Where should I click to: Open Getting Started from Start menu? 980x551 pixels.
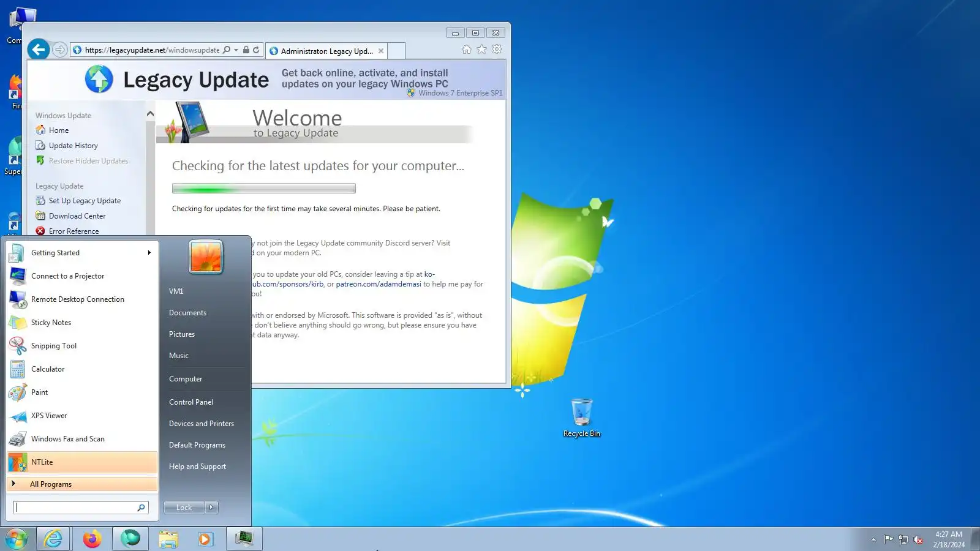[82, 253]
